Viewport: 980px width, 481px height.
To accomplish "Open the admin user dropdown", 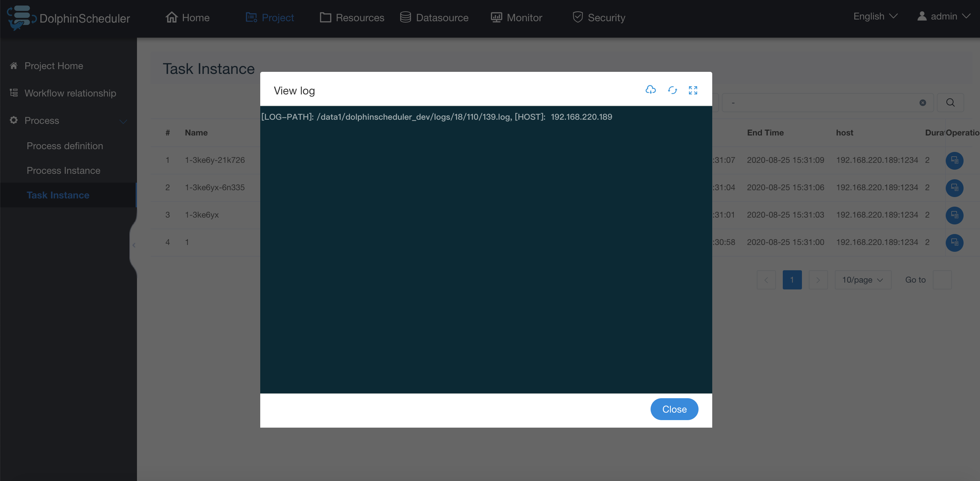I will pos(943,16).
